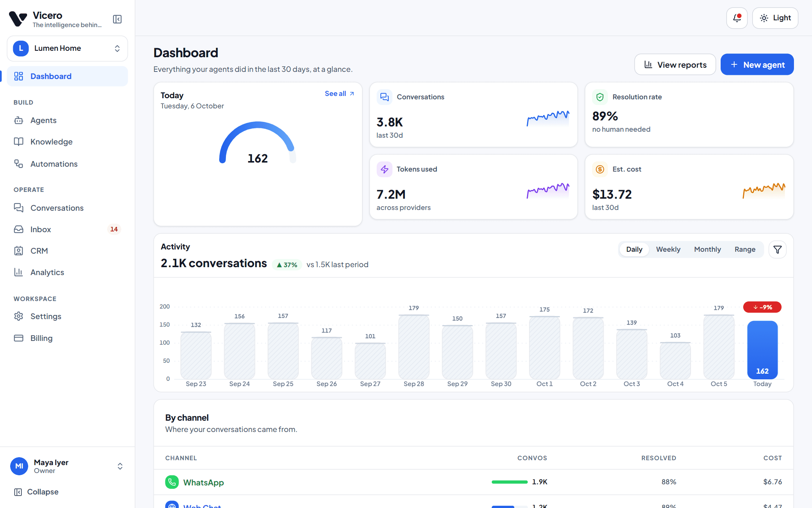This screenshot has width=812, height=508.
Task: Click the 37% growth badge
Action: coord(287,265)
